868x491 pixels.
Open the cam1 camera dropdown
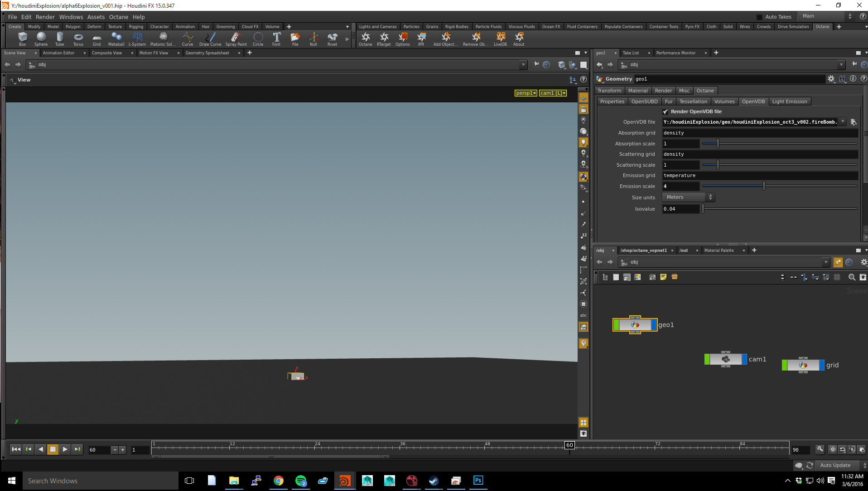click(x=553, y=93)
